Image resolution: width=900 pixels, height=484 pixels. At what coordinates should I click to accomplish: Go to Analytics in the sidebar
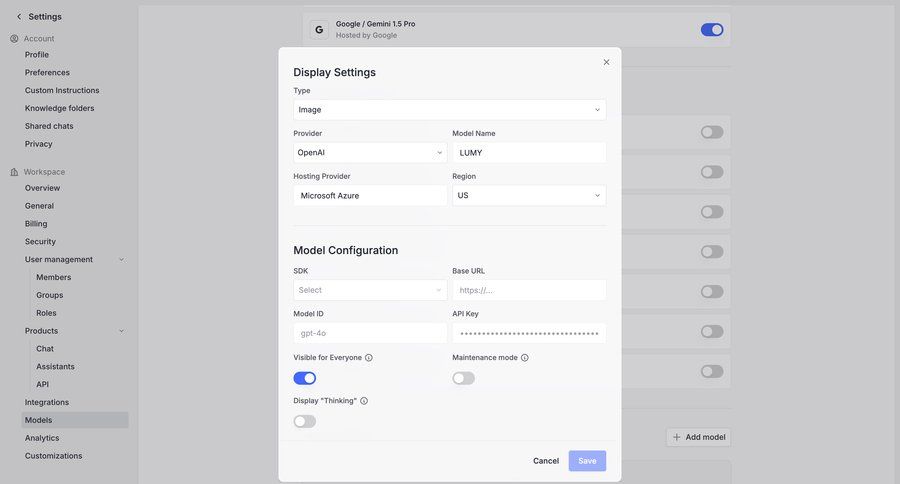point(42,438)
